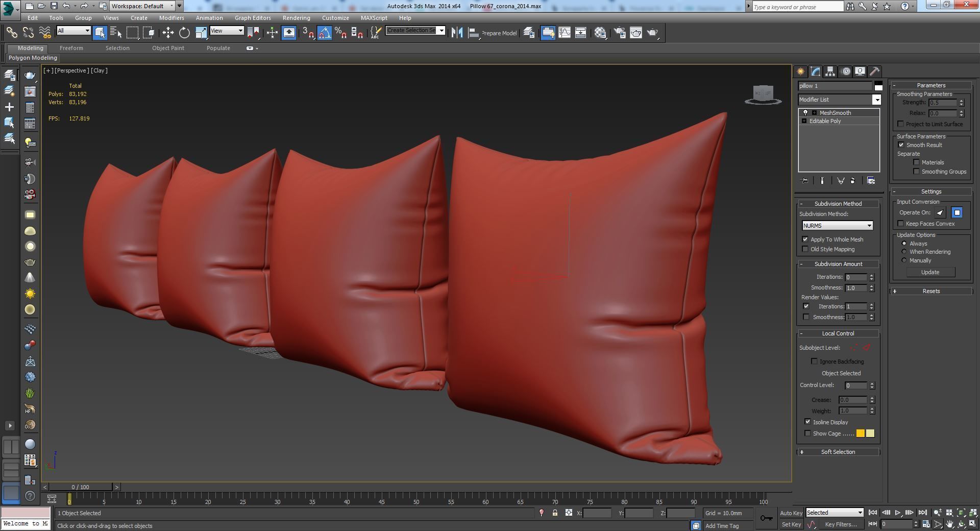Enable Show Cage checkbox

(x=807, y=433)
